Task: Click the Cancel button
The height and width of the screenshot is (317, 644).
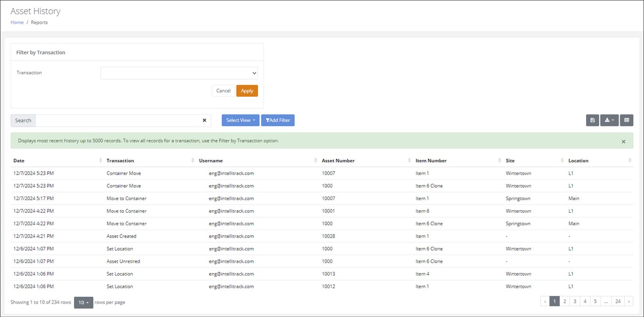Action: [223, 91]
